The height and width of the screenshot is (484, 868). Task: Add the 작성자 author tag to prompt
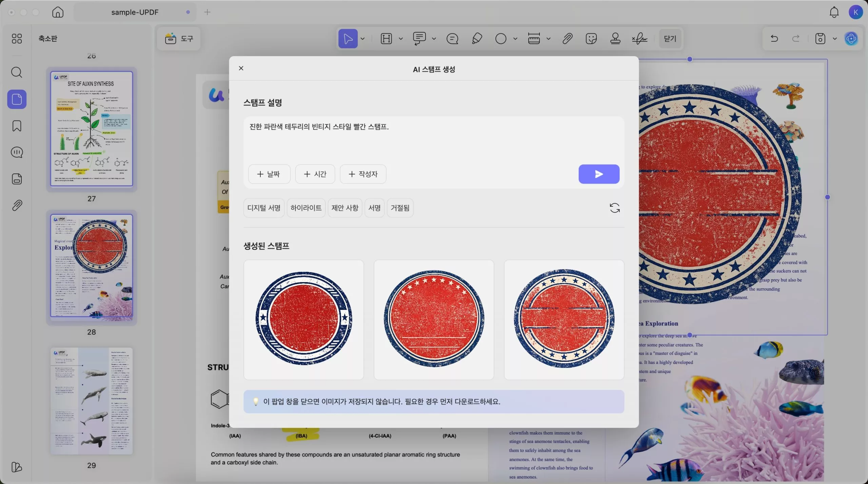click(363, 174)
